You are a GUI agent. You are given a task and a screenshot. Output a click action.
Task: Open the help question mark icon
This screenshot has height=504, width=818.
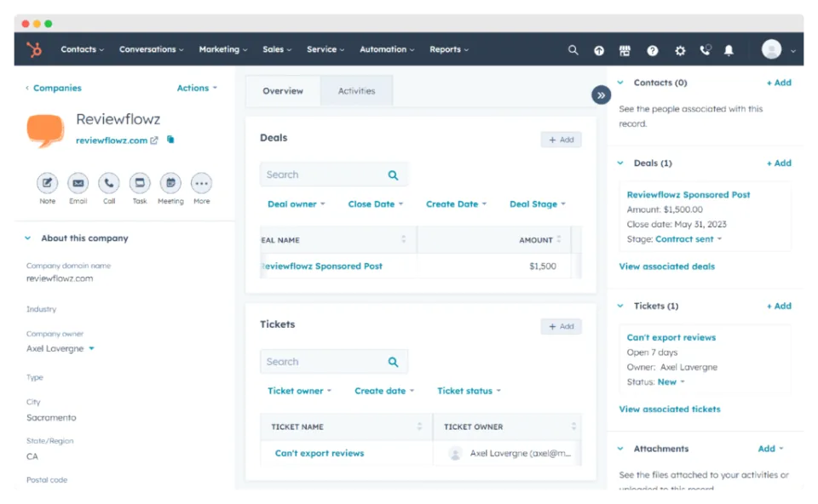pos(652,50)
